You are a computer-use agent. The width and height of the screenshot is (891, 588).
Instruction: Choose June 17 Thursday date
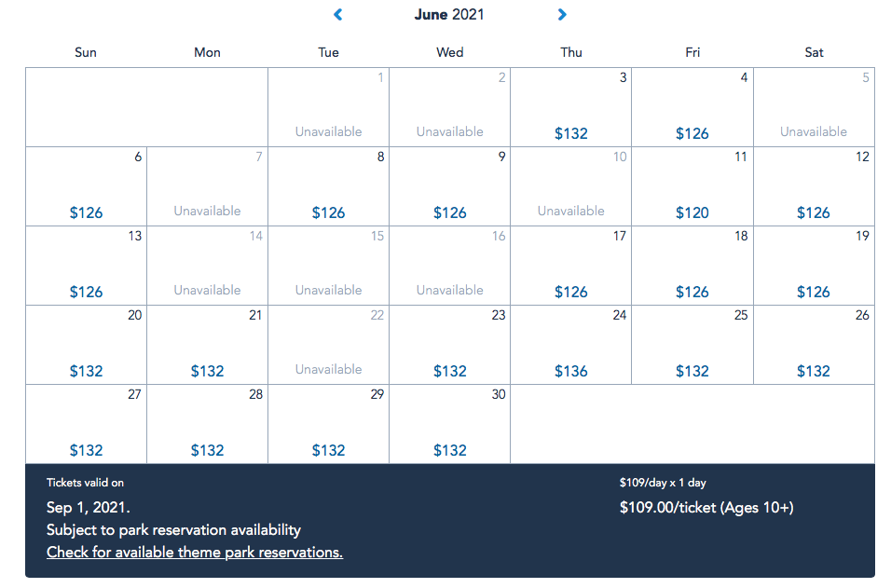coord(571,266)
